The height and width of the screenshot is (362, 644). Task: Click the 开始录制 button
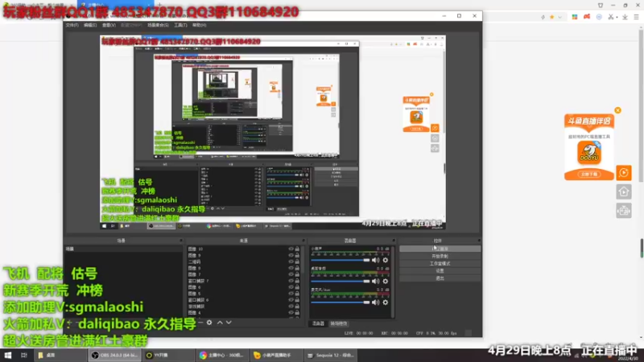pos(440,256)
